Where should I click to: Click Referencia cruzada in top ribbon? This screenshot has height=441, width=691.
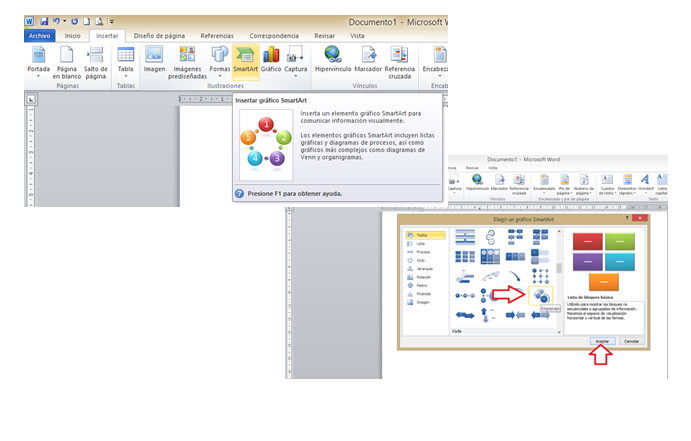[x=399, y=61]
